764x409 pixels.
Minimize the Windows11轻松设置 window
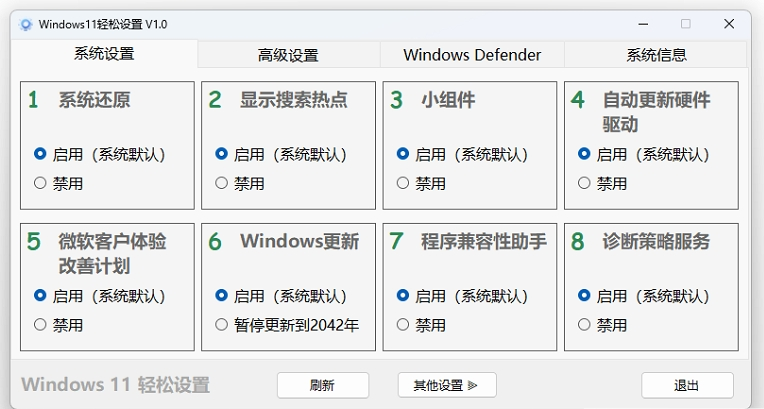click(642, 24)
